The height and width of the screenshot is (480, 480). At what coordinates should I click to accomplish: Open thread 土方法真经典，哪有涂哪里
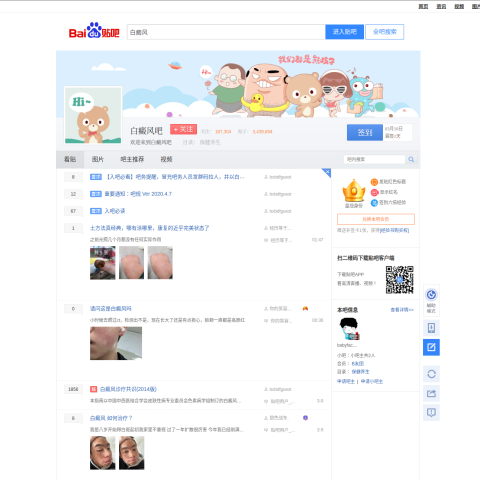[x=149, y=228]
